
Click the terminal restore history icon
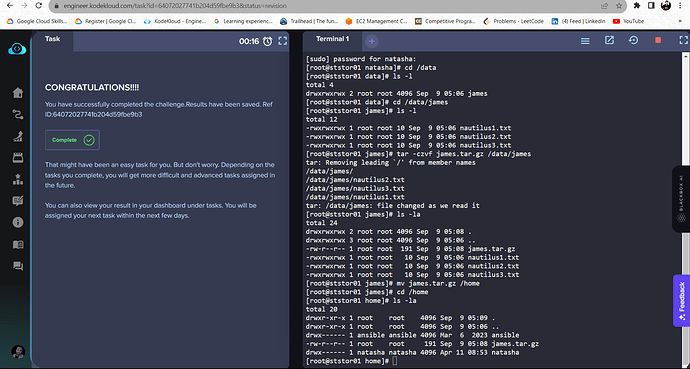(634, 40)
